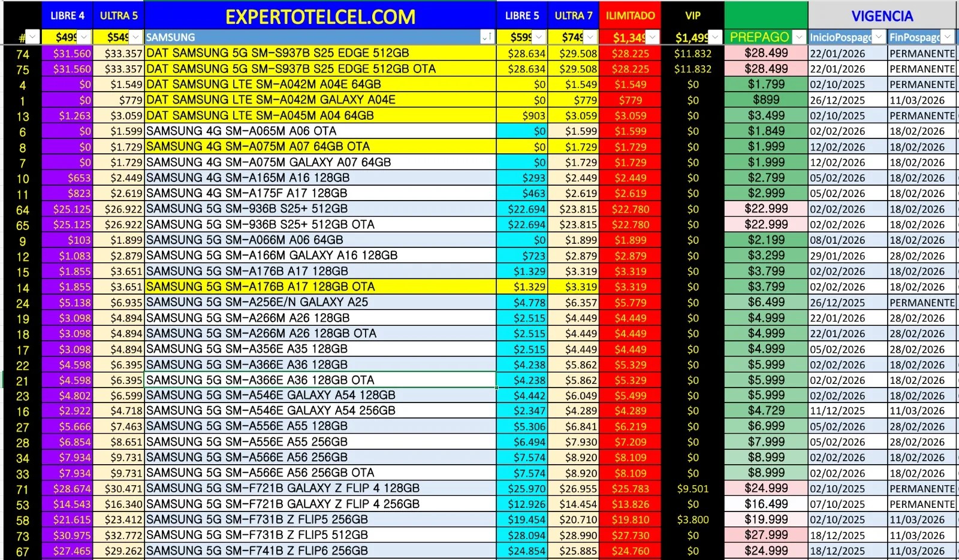
Task: Select date 07/10/2025 in Z FLIP 4 256GB row
Action: click(848, 504)
